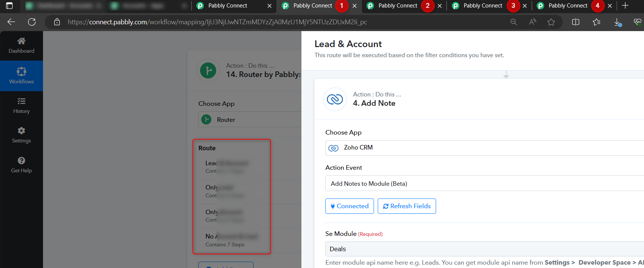
Task: Open Downloads icon in browser toolbar
Action: point(617,22)
